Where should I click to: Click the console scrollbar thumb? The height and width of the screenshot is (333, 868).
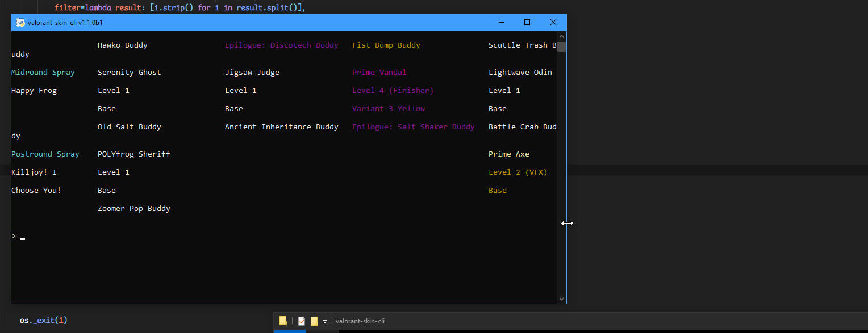pos(562,47)
